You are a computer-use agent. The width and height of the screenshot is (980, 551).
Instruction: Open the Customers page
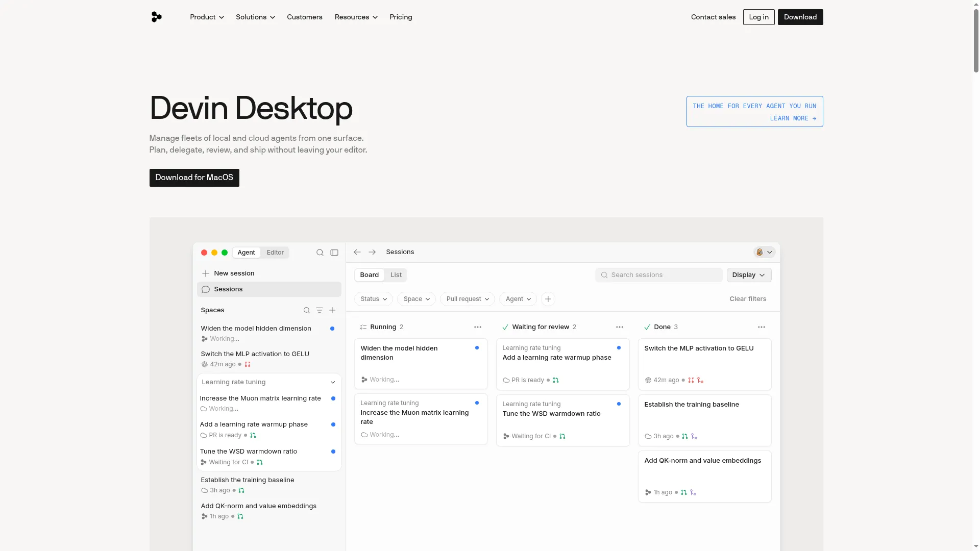[305, 17]
